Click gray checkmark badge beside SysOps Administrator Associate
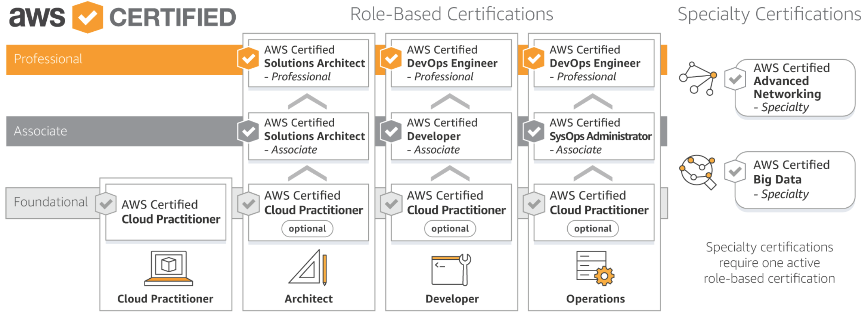The height and width of the screenshot is (319, 868). [534, 131]
